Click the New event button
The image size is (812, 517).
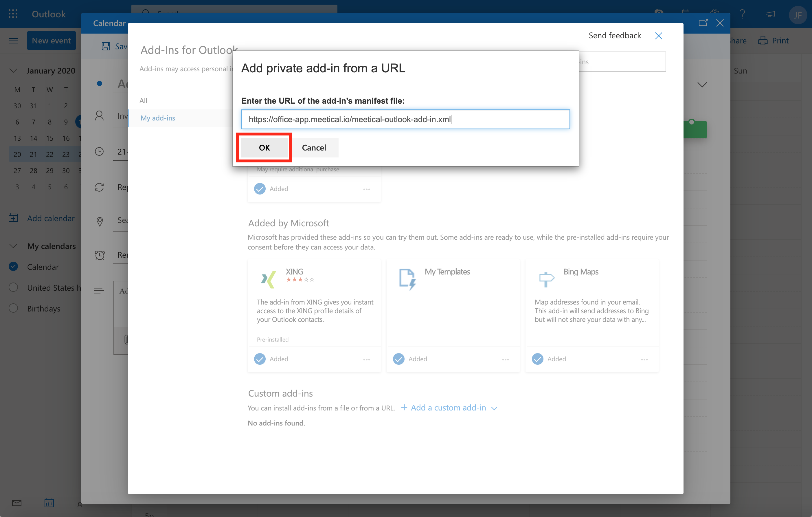(51, 41)
